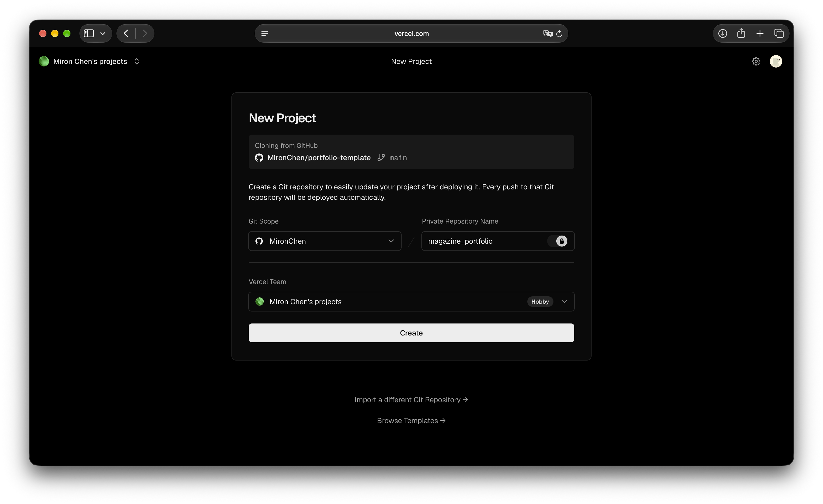
Task: Open the user profile avatar
Action: (776, 62)
